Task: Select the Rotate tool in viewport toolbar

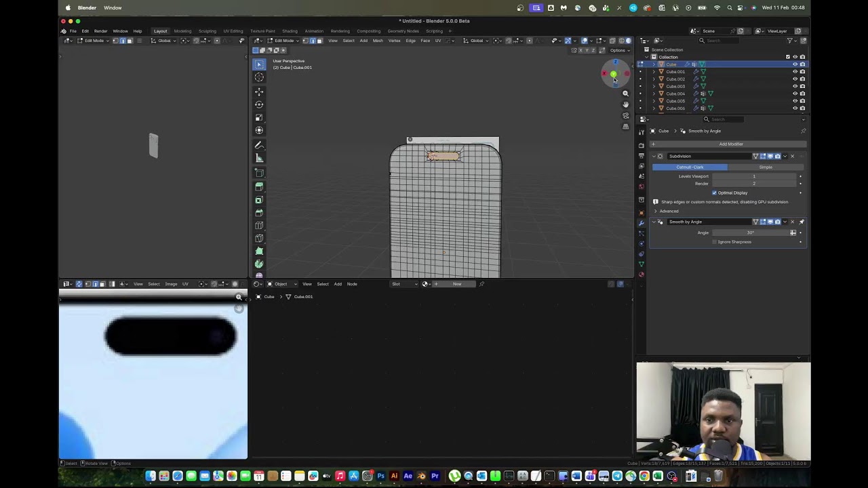Action: [x=259, y=104]
